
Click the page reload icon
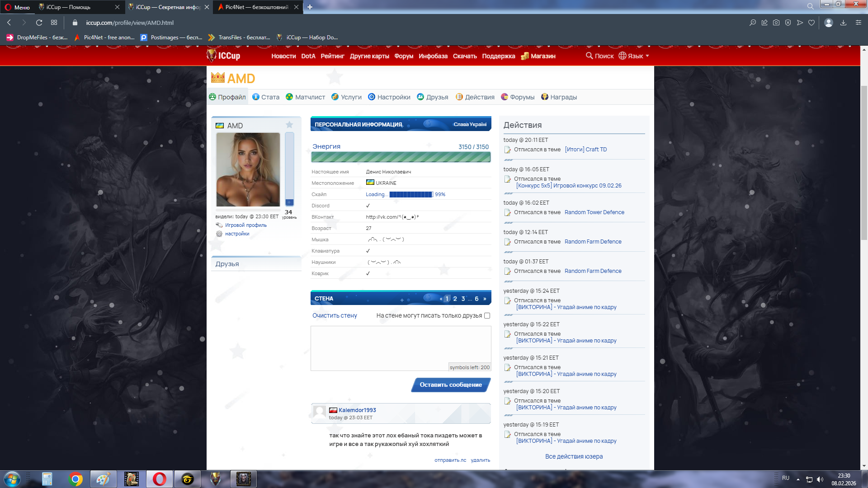39,23
